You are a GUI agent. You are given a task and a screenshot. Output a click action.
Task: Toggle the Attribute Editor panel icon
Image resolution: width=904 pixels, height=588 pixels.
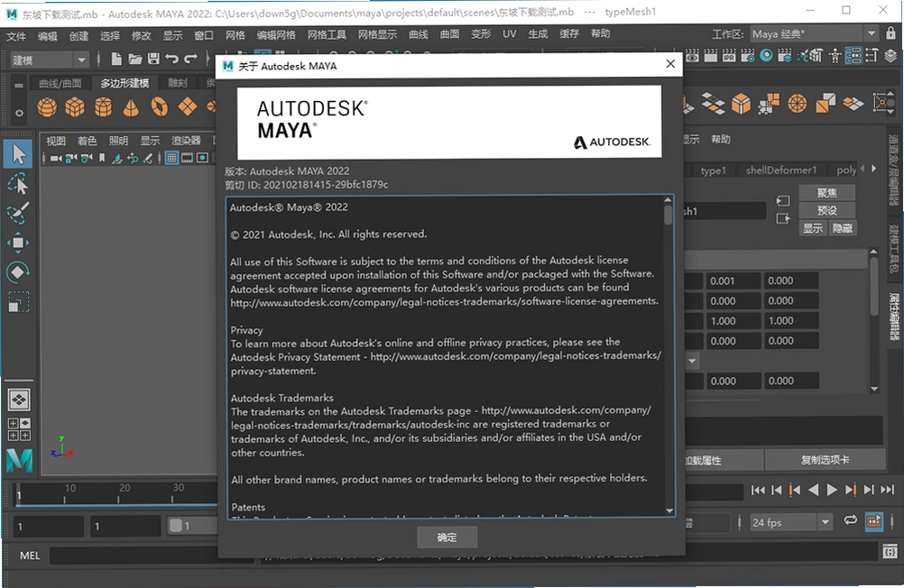[x=853, y=56]
